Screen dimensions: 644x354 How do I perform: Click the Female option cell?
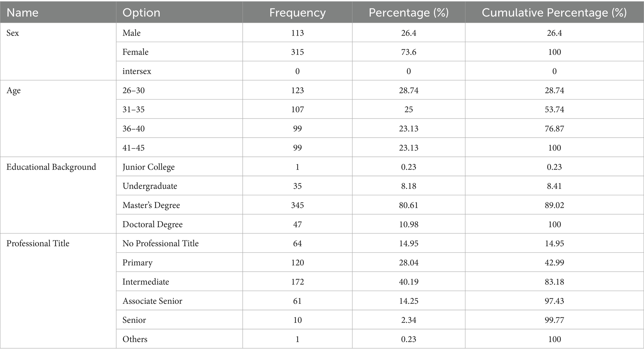136,52
